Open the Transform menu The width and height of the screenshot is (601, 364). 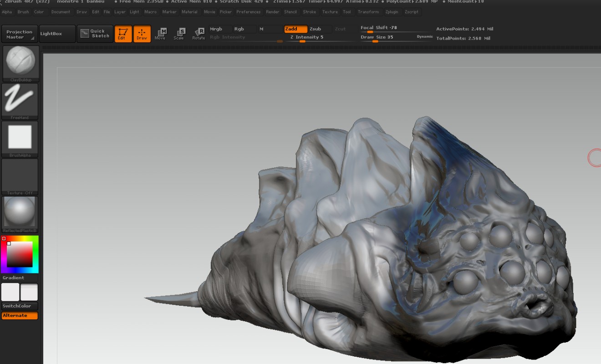coord(368,12)
